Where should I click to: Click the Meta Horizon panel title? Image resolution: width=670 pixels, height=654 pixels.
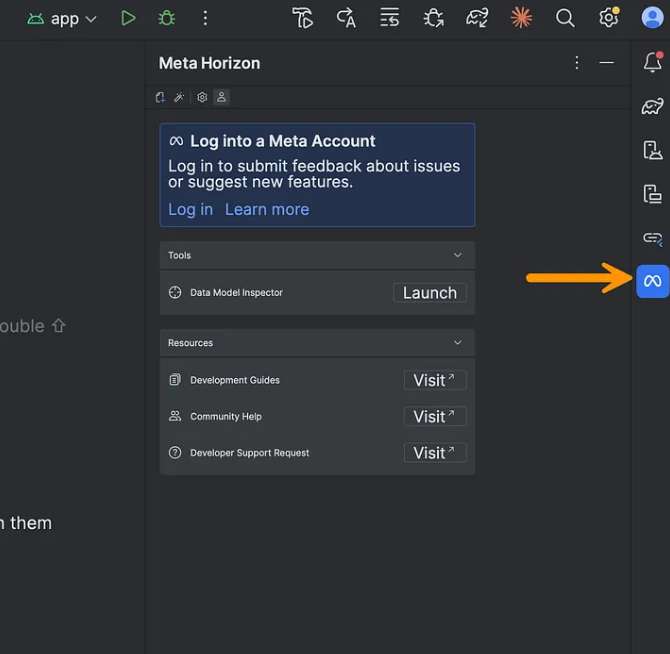pos(209,63)
